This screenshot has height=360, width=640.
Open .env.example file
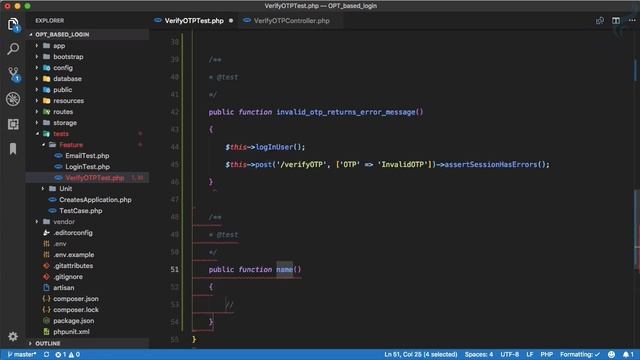tap(73, 255)
